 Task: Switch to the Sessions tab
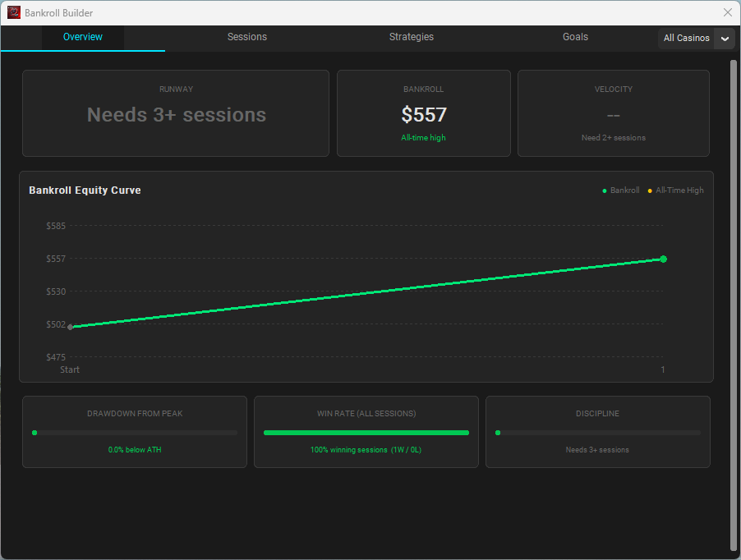click(x=247, y=37)
